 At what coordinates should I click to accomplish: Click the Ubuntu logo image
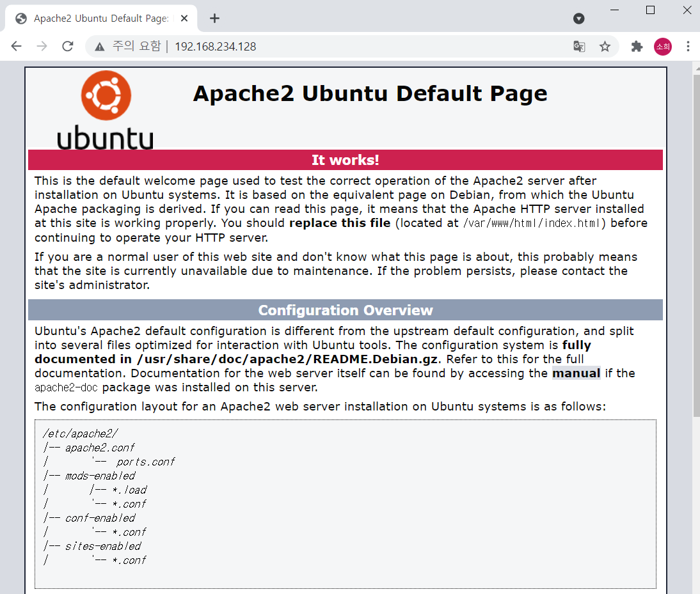(106, 110)
